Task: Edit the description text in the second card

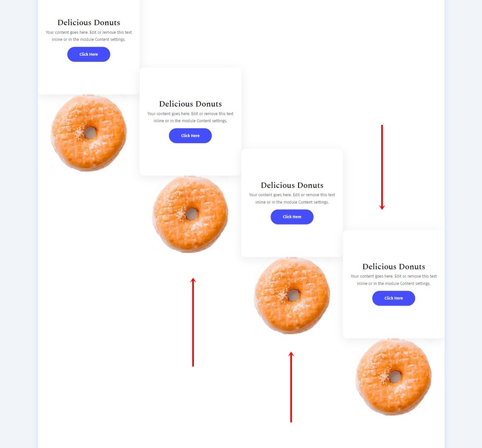Action: point(190,117)
